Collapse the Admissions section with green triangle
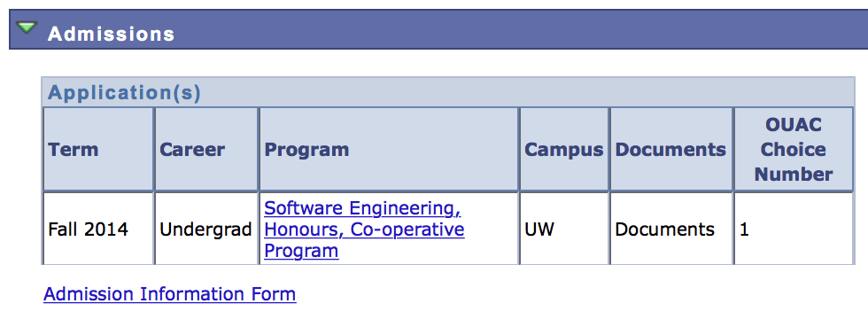The image size is (868, 319). (27, 27)
